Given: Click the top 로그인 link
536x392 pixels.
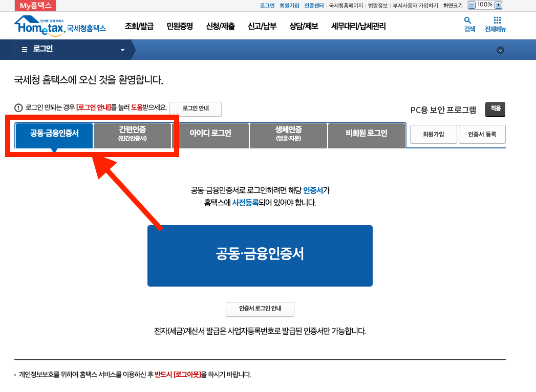Looking at the screenshot, I should [x=267, y=6].
